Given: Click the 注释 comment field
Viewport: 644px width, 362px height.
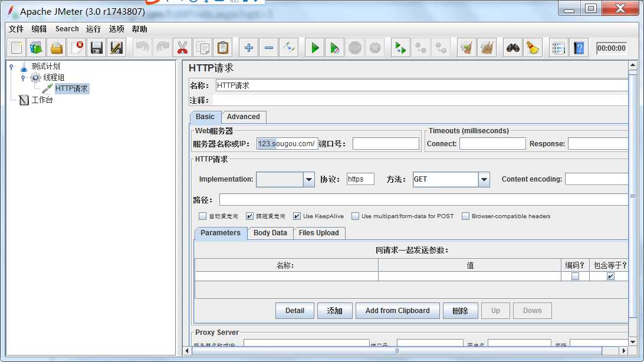Looking at the screenshot, I should point(420,100).
